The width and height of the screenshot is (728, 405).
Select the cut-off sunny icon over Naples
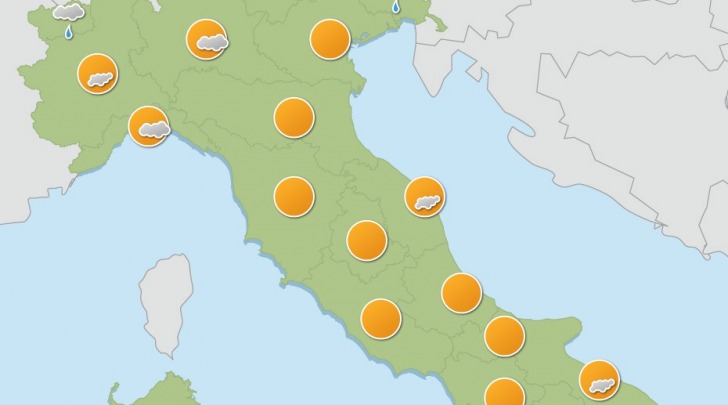coord(505,392)
